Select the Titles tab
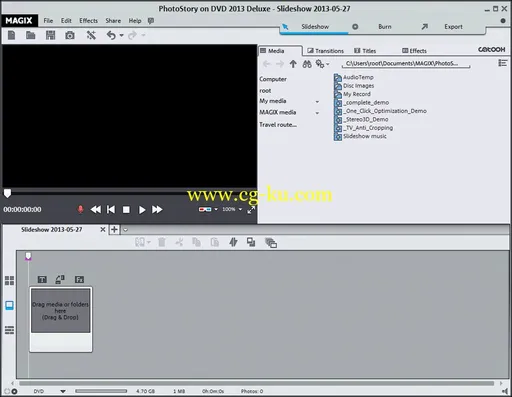512x397 pixels. pos(365,51)
